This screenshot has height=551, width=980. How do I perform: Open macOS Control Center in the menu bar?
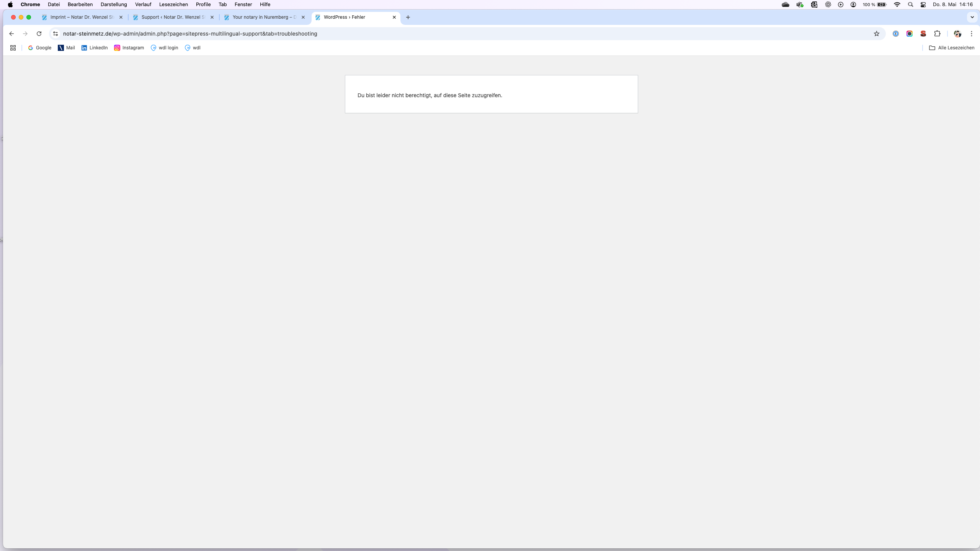click(923, 5)
